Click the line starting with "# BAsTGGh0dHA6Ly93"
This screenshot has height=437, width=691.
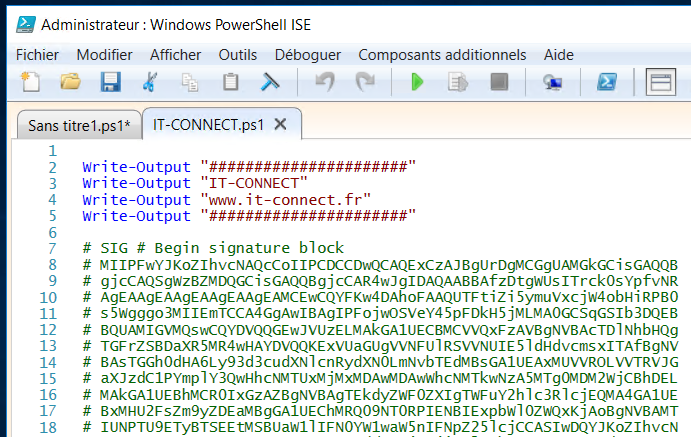380,362
